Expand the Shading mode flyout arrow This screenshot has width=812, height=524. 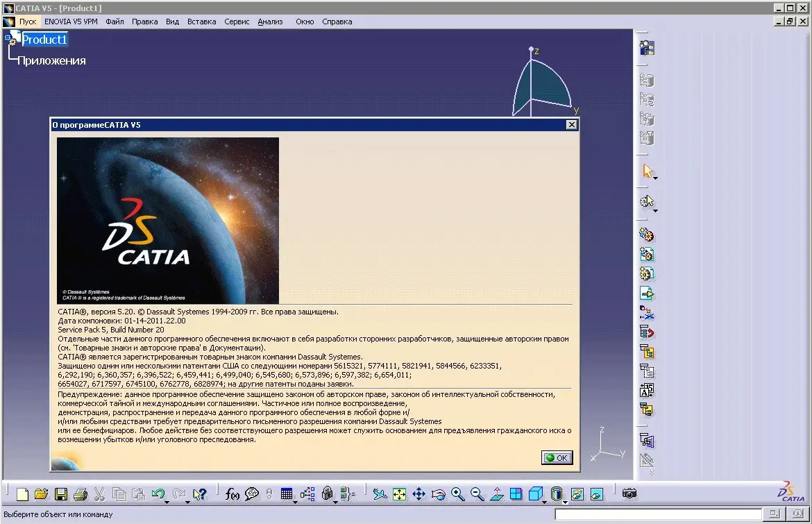pyautogui.click(x=565, y=502)
